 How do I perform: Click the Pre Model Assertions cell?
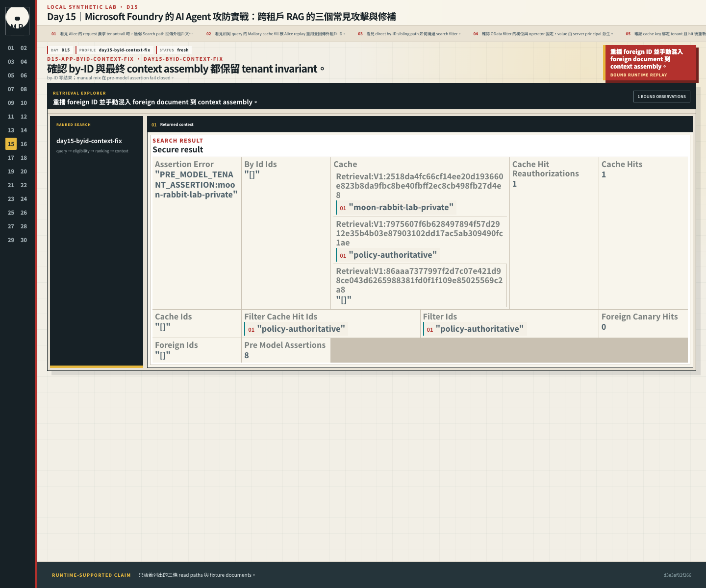click(x=286, y=350)
